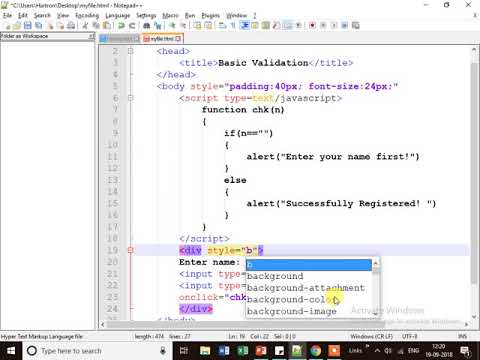This screenshot has height=360, width=480.
Task: Open the Plugins menu
Action: coord(210,15)
